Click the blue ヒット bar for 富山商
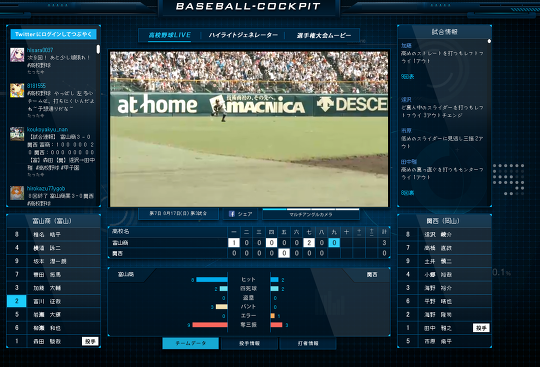The width and height of the screenshot is (540, 367). [212, 280]
